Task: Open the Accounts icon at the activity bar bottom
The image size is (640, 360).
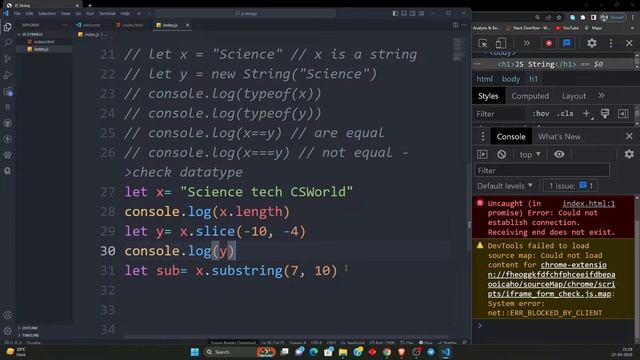Action: click(7, 315)
